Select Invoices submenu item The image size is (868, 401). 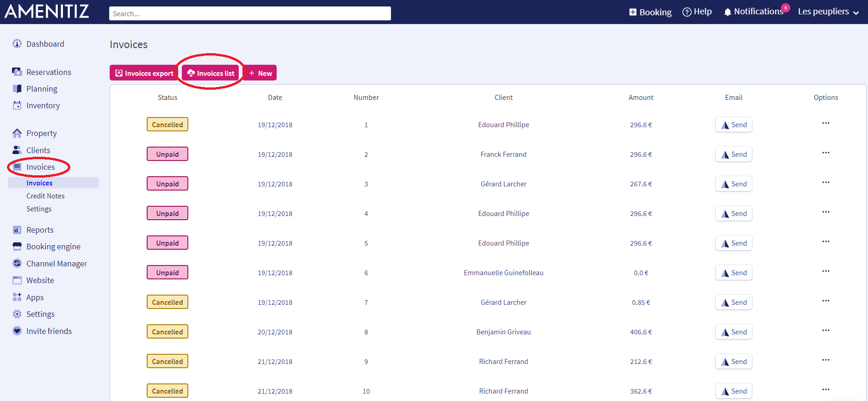pyautogui.click(x=39, y=183)
